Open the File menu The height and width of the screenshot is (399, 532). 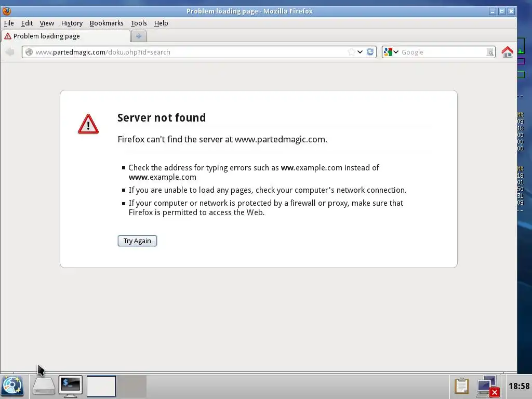pos(9,23)
